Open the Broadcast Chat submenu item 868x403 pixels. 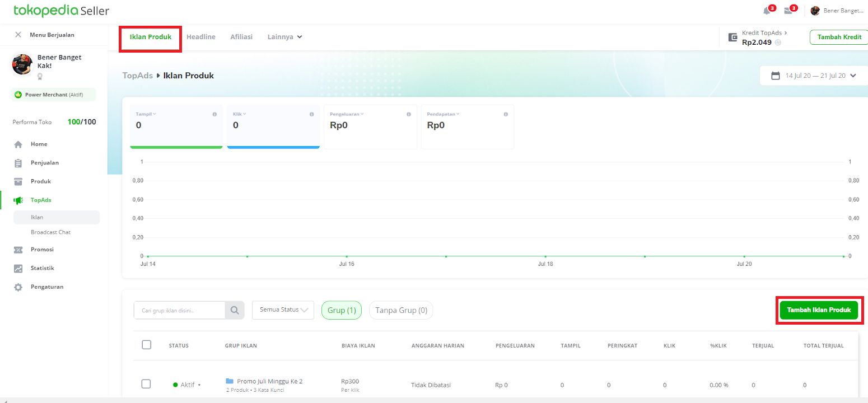[x=51, y=232]
